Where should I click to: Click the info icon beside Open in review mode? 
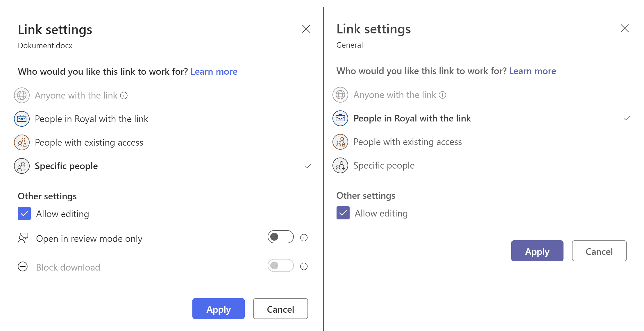coord(303,238)
